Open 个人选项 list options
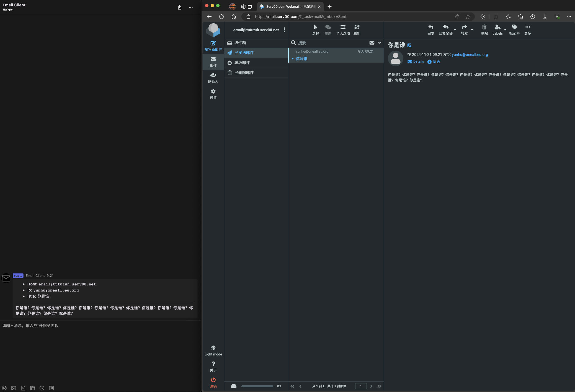 click(x=343, y=30)
